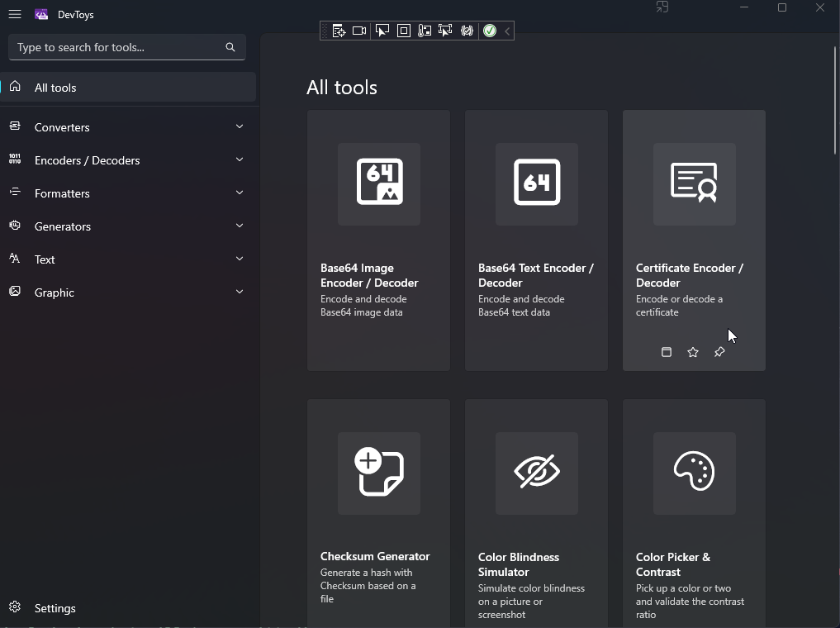Image resolution: width=840 pixels, height=628 pixels.
Task: Expand the Graphic category chevron
Action: coord(240,292)
